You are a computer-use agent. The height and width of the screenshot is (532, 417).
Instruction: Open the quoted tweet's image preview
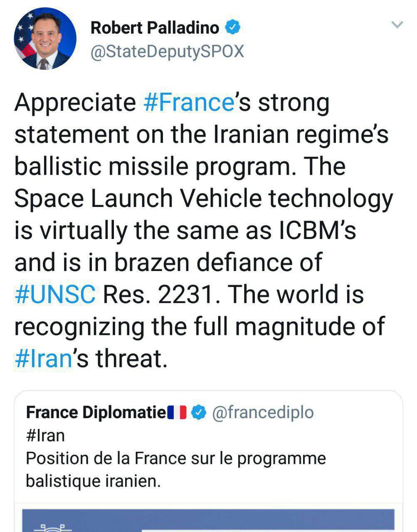point(208,520)
